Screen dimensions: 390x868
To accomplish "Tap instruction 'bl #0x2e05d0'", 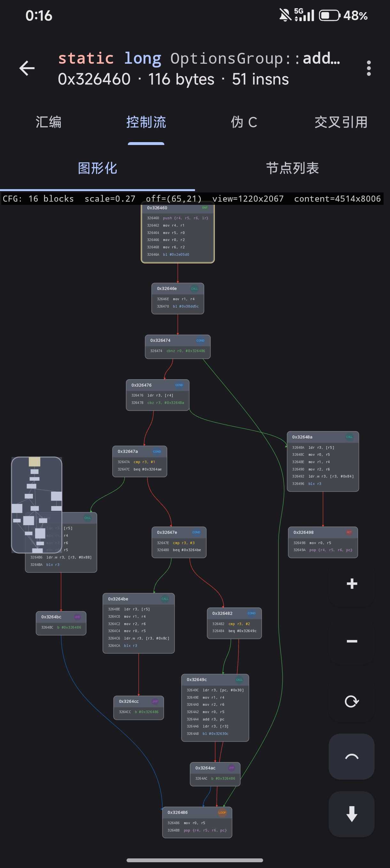I will 176,254.
